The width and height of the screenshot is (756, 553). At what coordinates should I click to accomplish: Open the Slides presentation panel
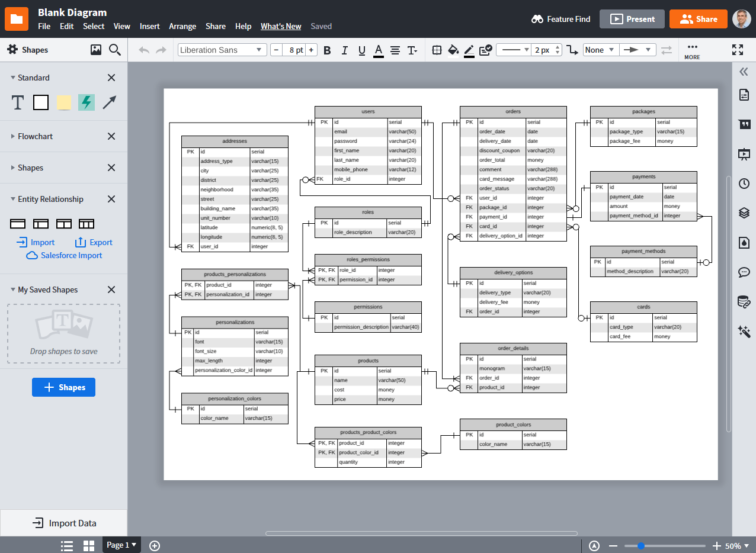click(x=744, y=155)
